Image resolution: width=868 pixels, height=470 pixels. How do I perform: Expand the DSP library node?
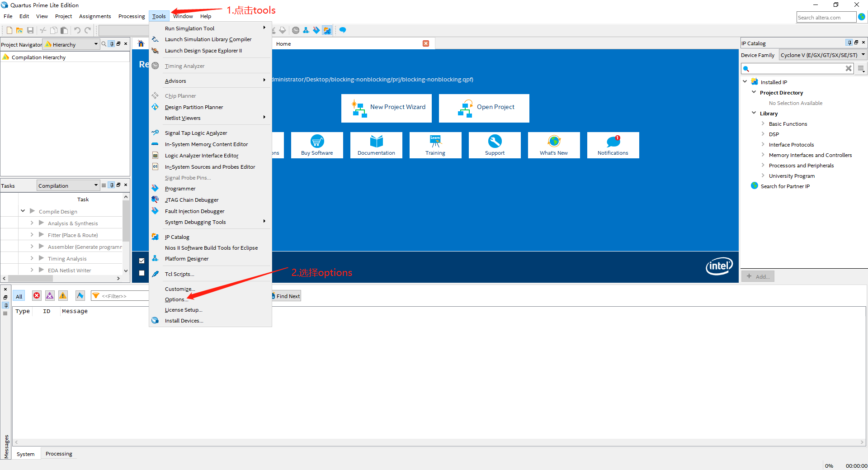763,133
